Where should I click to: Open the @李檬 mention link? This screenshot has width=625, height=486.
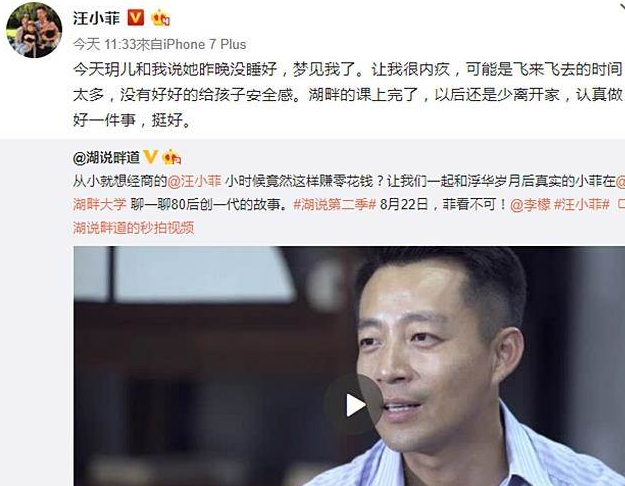(x=530, y=204)
